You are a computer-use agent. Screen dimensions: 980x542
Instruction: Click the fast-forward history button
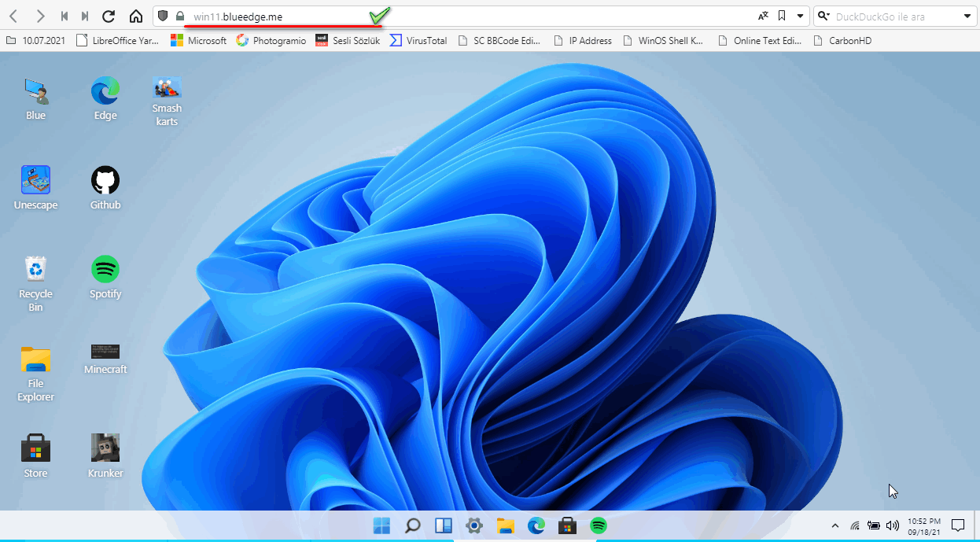point(85,16)
